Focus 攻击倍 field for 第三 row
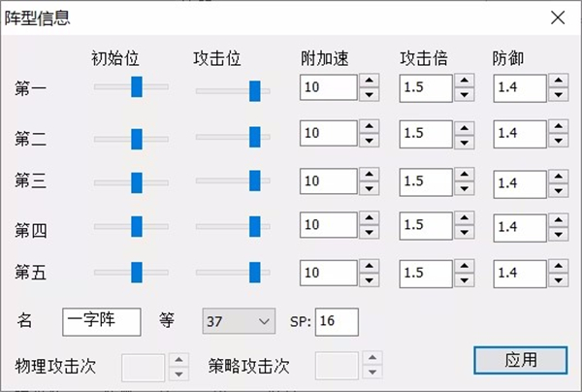This screenshot has height=392, width=582. pos(426,181)
